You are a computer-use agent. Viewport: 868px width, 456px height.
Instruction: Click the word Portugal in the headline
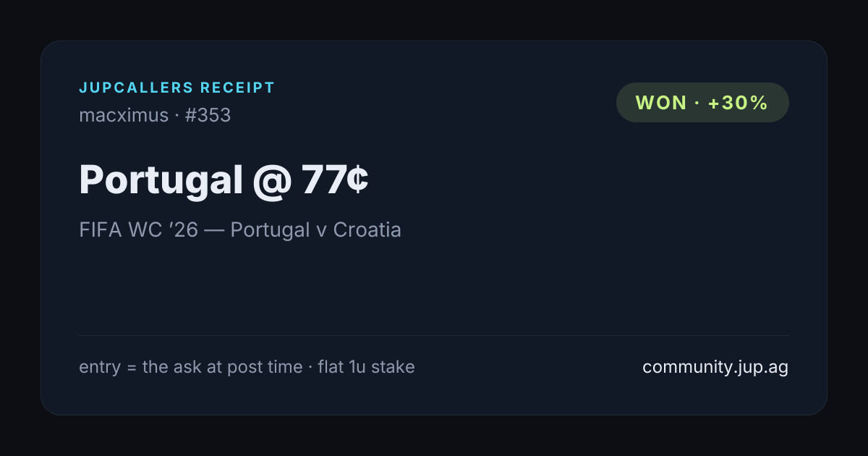coord(161,180)
